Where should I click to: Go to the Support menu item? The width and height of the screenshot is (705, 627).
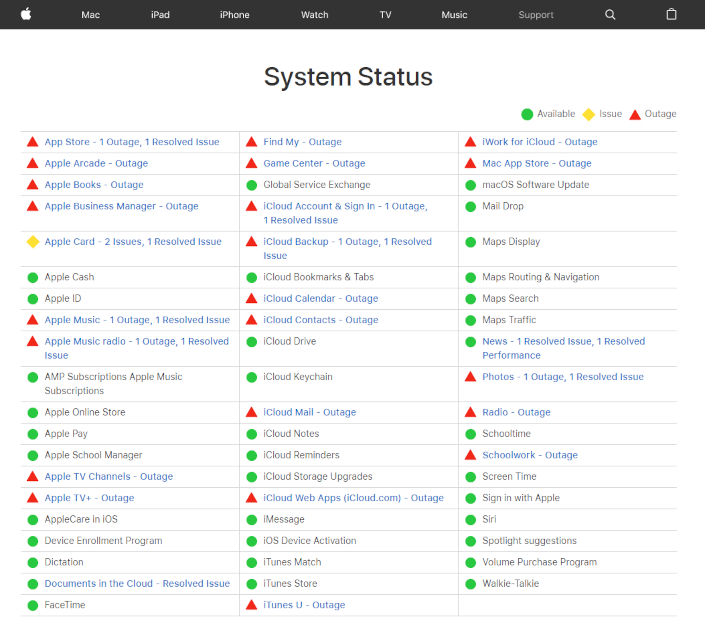(x=536, y=15)
